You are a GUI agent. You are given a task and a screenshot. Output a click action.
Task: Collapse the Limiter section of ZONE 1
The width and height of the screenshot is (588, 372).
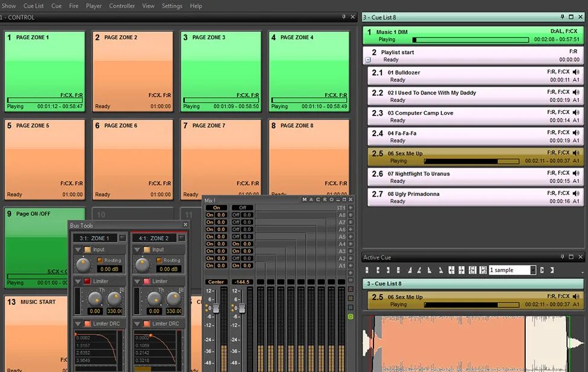coord(77,281)
